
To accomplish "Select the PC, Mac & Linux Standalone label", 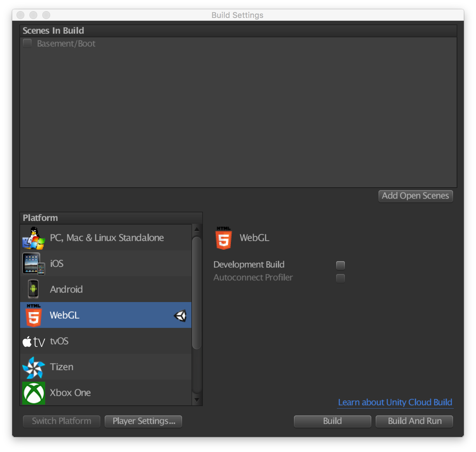I will [x=107, y=238].
